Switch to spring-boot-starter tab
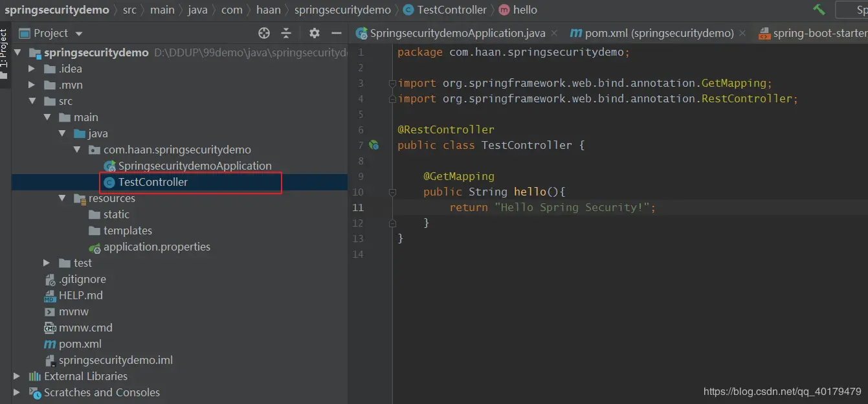 click(x=812, y=33)
